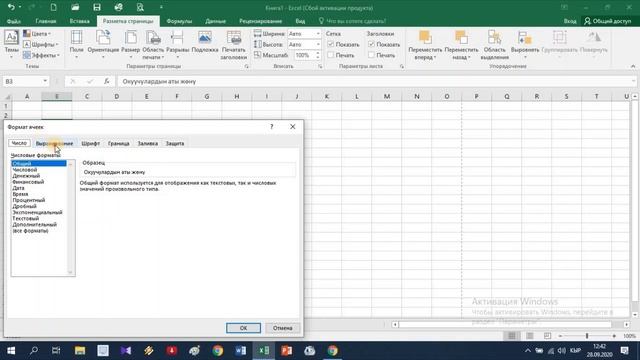The height and width of the screenshot is (360, 640).
Task: Collapse the ribbon with the chevron
Action: 633,66
